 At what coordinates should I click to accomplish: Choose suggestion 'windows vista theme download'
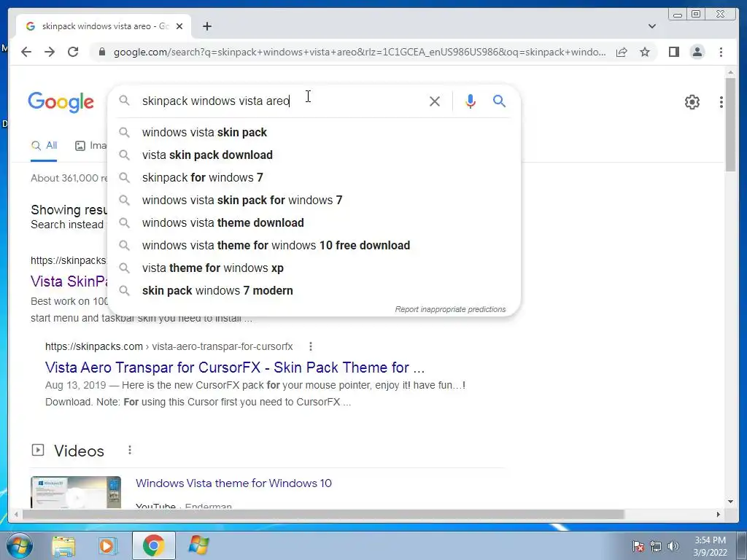point(314,223)
